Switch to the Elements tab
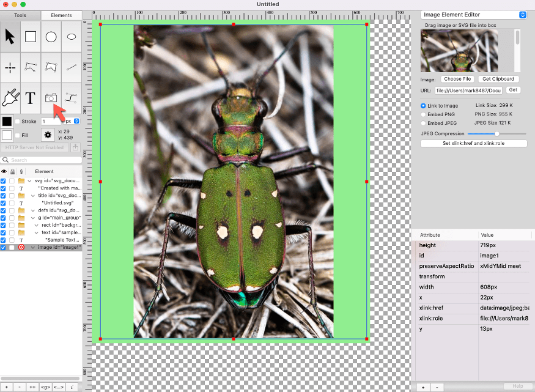The width and height of the screenshot is (535, 392). coord(61,15)
